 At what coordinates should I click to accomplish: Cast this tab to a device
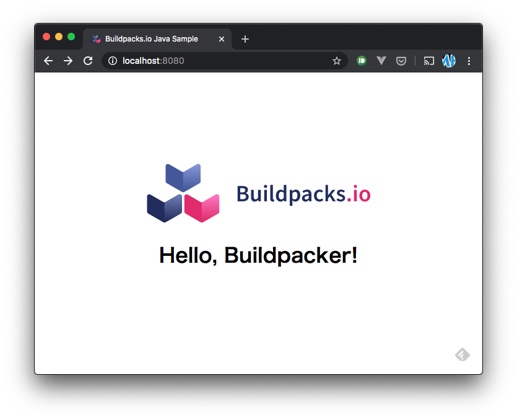[428, 61]
